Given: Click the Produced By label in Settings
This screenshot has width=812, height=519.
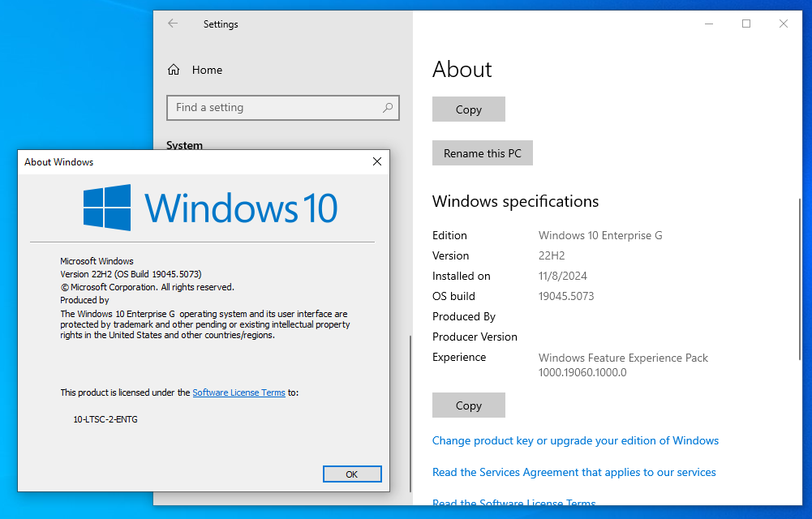Looking at the screenshot, I should (x=464, y=316).
